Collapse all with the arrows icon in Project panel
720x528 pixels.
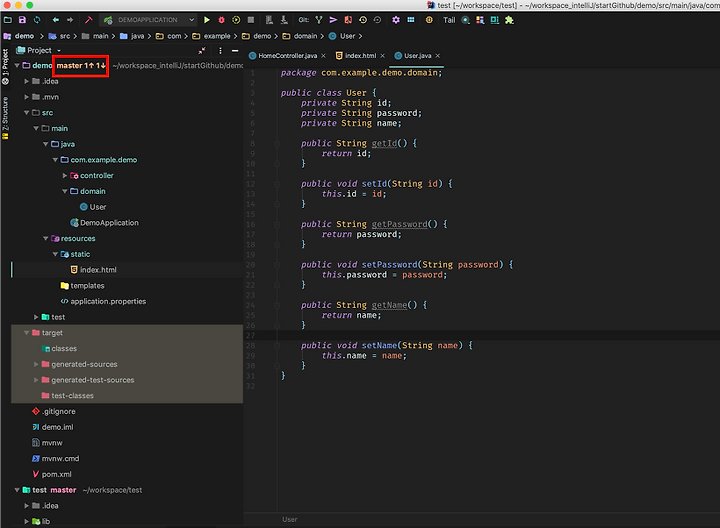(202, 51)
